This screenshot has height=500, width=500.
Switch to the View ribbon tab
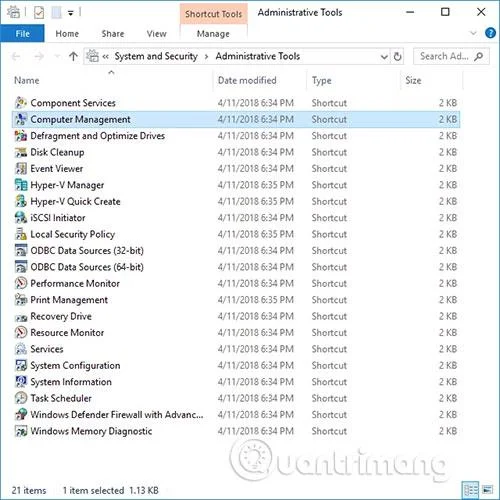pyautogui.click(x=156, y=34)
